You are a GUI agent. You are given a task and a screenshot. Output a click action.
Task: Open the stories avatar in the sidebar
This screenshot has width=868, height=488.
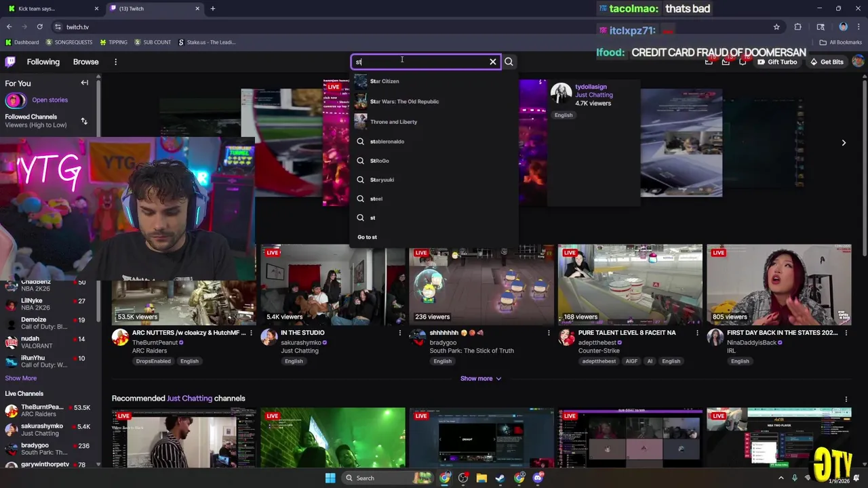[x=15, y=100]
